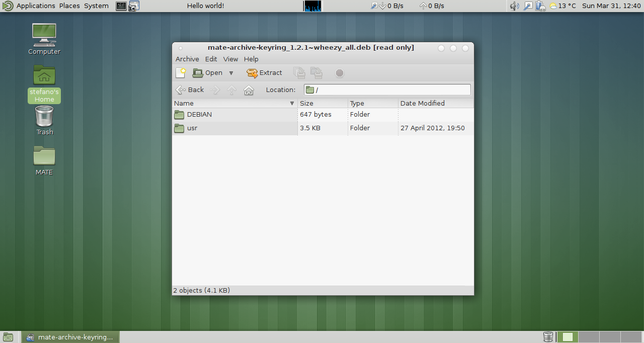Image resolution: width=644 pixels, height=343 pixels.
Task: Click the Extract button in toolbar
Action: click(264, 73)
